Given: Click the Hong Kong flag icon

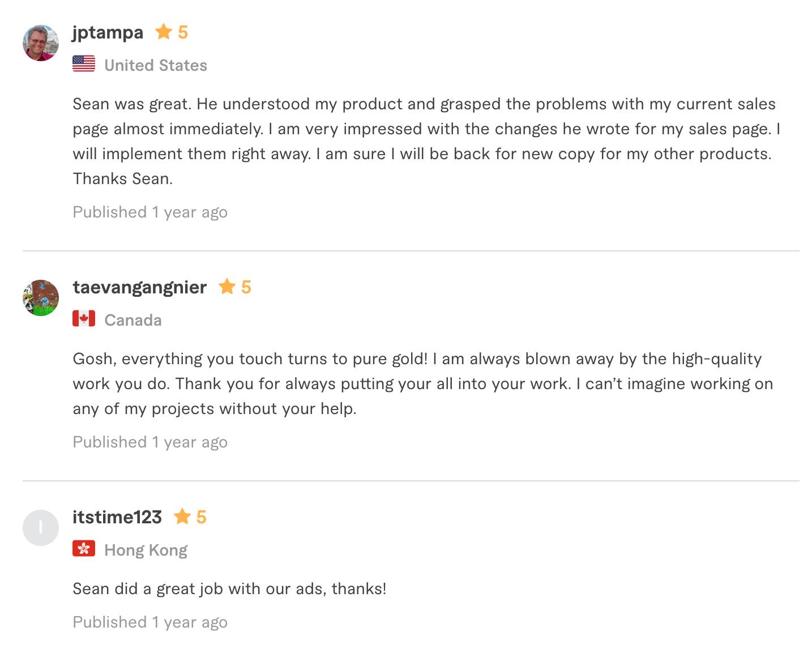Looking at the screenshot, I should coord(84,549).
